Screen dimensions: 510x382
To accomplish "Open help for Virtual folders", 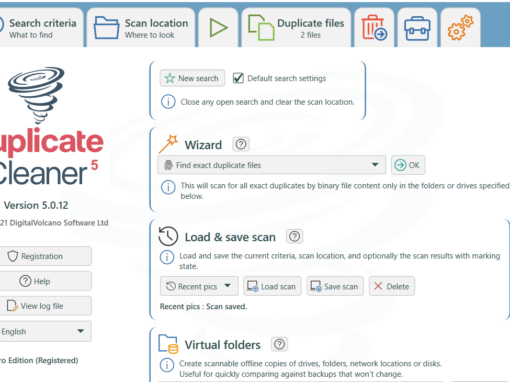I will point(280,344).
